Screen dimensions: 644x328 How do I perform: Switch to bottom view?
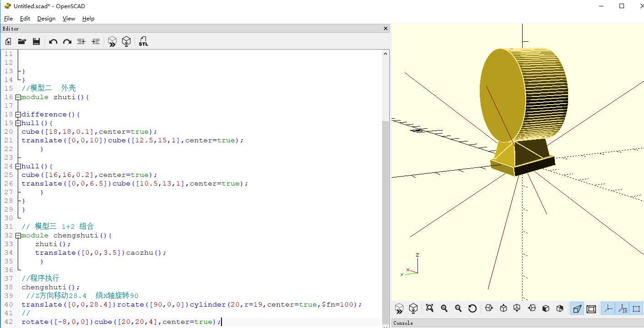(517, 308)
